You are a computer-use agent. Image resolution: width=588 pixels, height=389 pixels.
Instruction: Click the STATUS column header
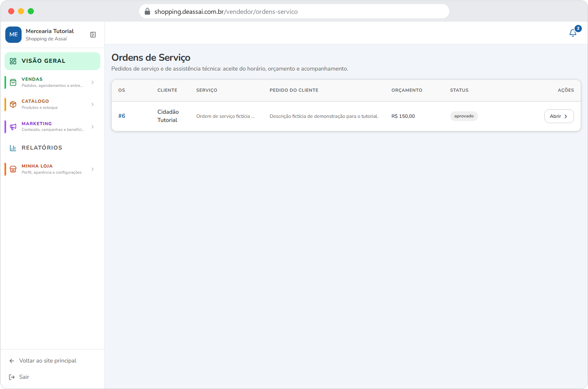[x=460, y=90]
